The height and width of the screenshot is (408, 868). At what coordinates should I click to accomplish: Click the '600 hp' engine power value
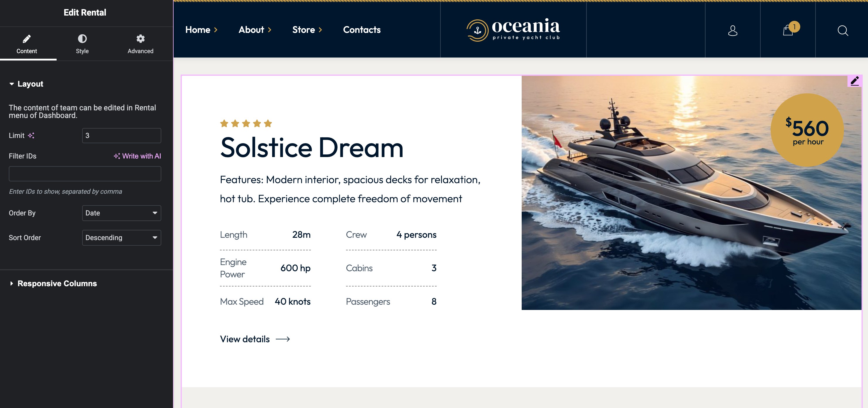click(x=296, y=268)
